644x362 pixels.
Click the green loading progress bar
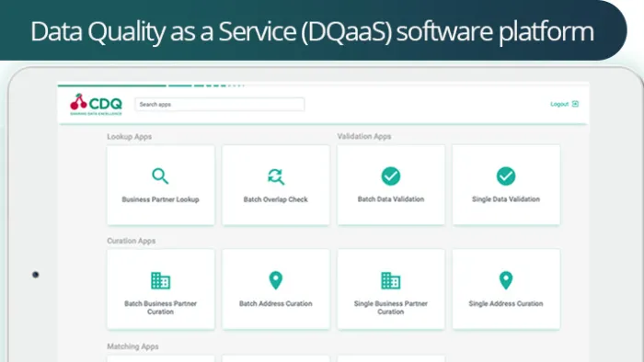[x=151, y=85]
